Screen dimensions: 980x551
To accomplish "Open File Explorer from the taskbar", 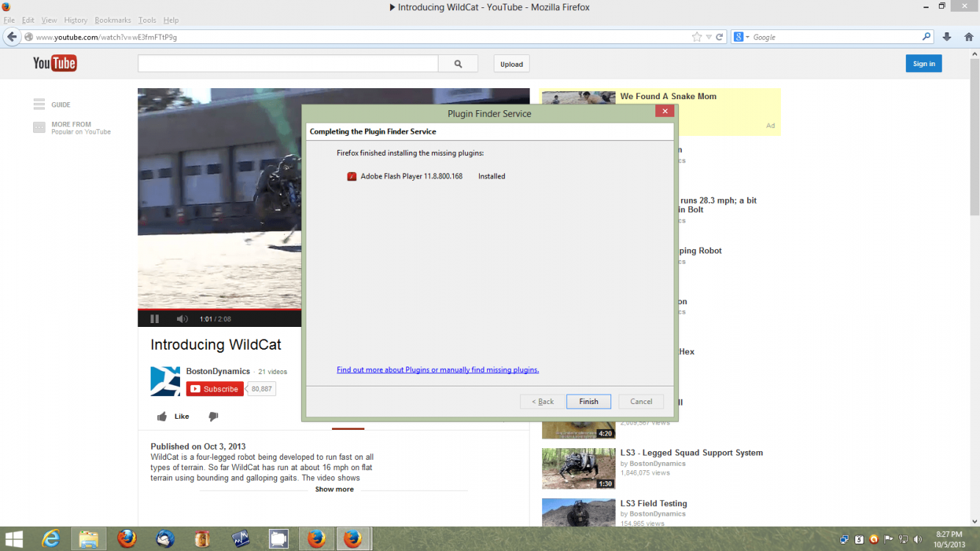I will click(x=88, y=539).
